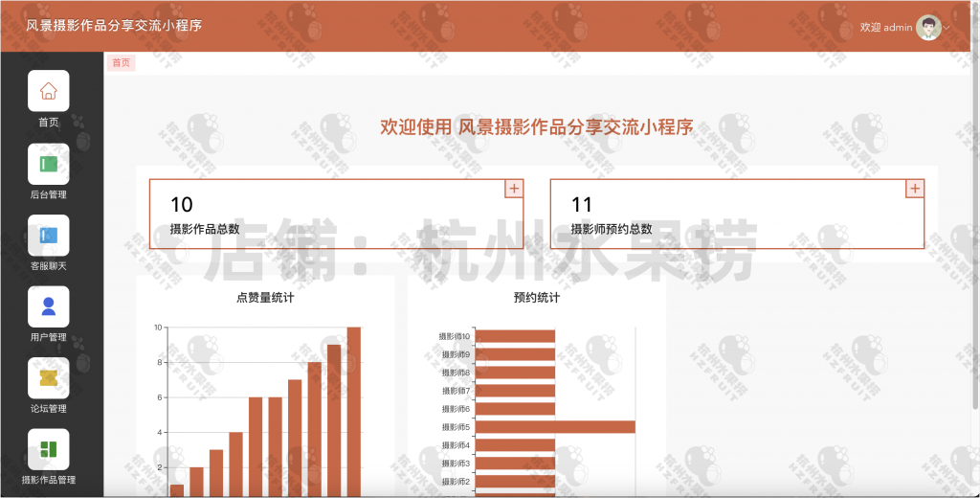Click the 摄影师预约总数 label

[x=612, y=229]
